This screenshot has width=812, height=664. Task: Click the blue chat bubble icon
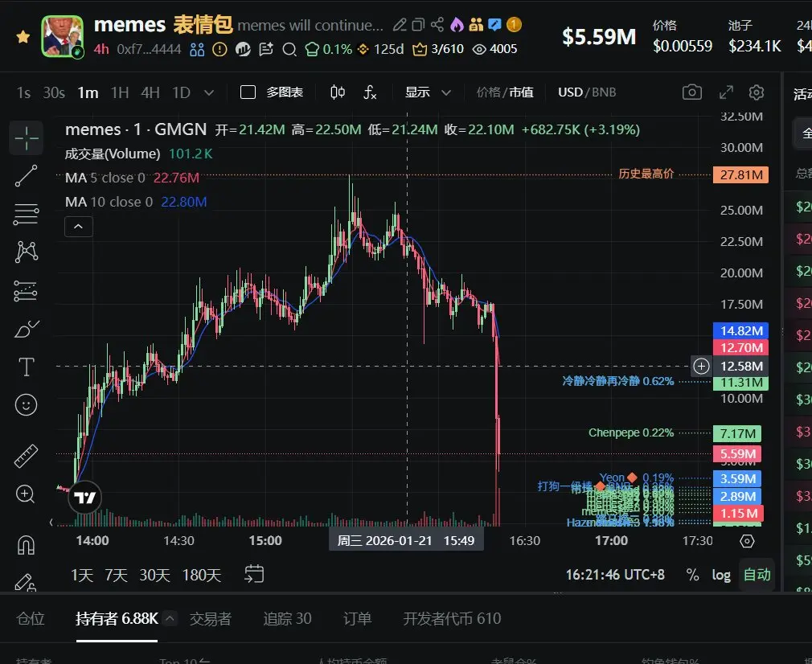(494, 25)
